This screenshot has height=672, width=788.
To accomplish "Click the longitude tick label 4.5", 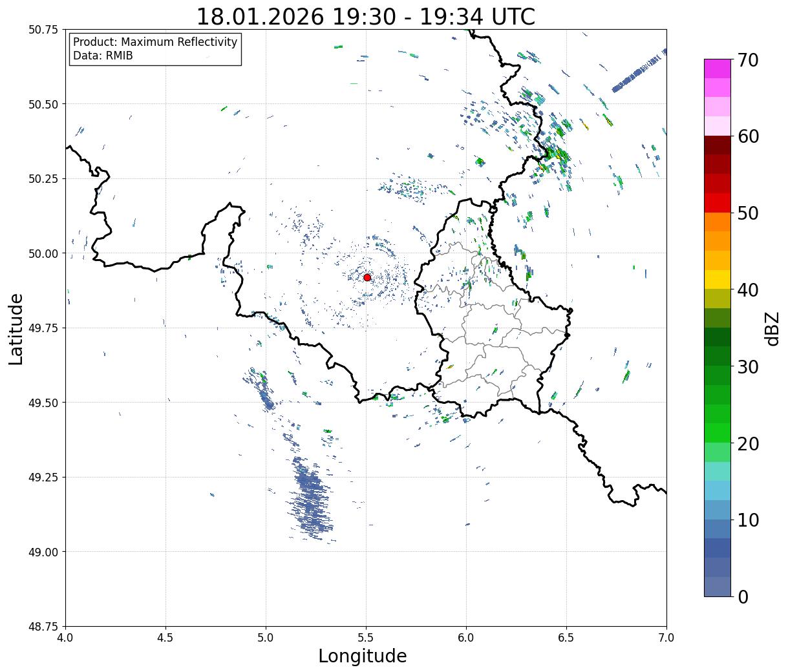I will (x=165, y=638).
